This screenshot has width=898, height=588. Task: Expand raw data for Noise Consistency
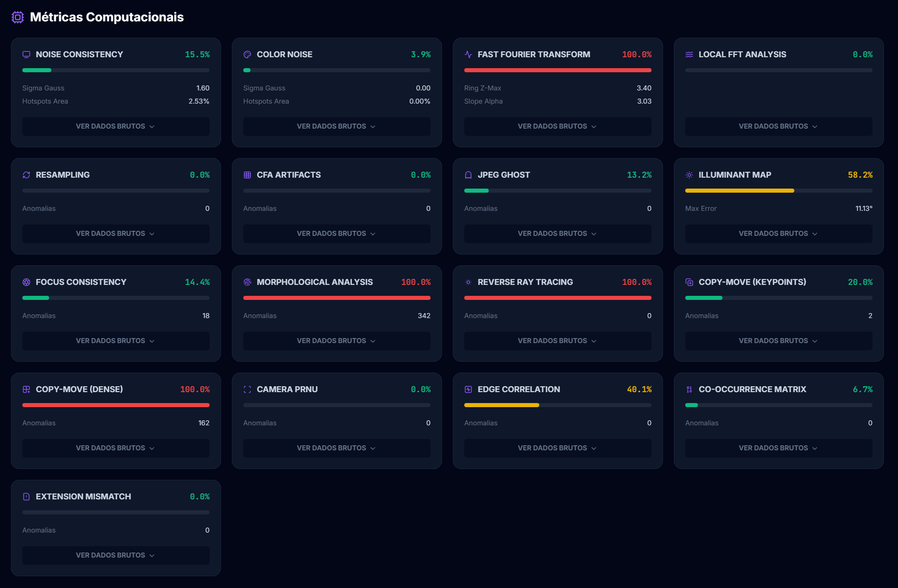115,126
